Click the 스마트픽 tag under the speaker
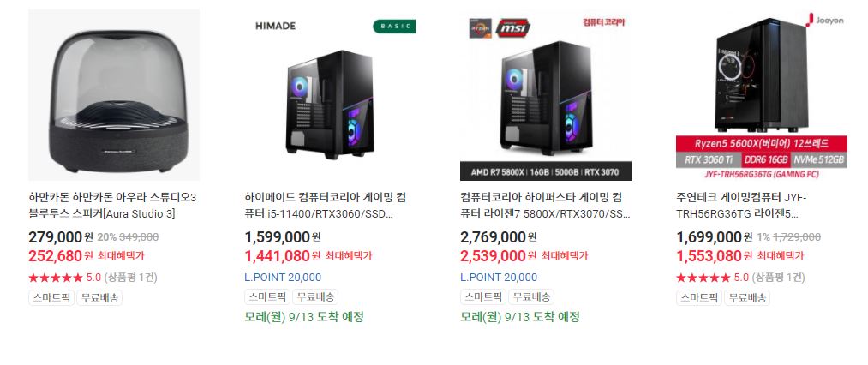 pos(51,297)
